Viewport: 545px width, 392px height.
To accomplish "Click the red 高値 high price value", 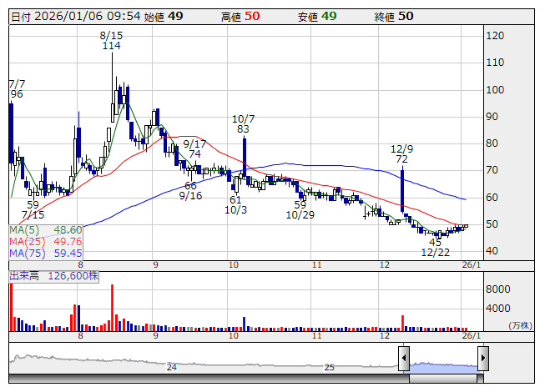I will 251,16.
